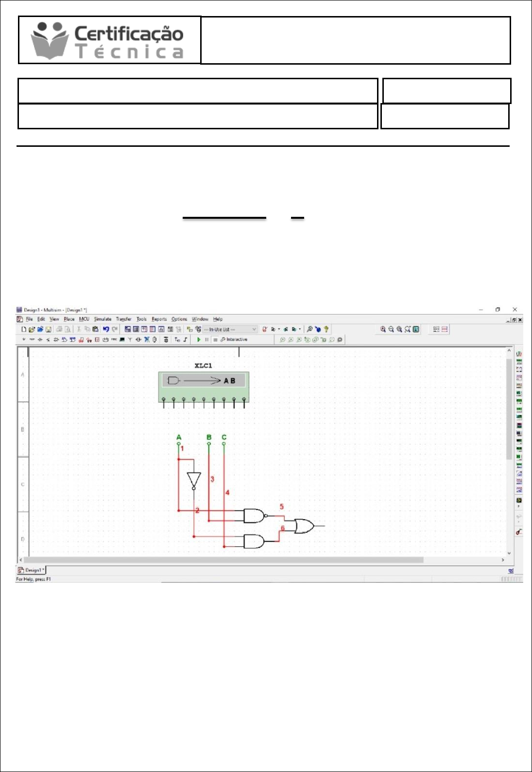Click the NOT gate inverter symbol
Screen dimensions: 532x772
click(x=194, y=480)
